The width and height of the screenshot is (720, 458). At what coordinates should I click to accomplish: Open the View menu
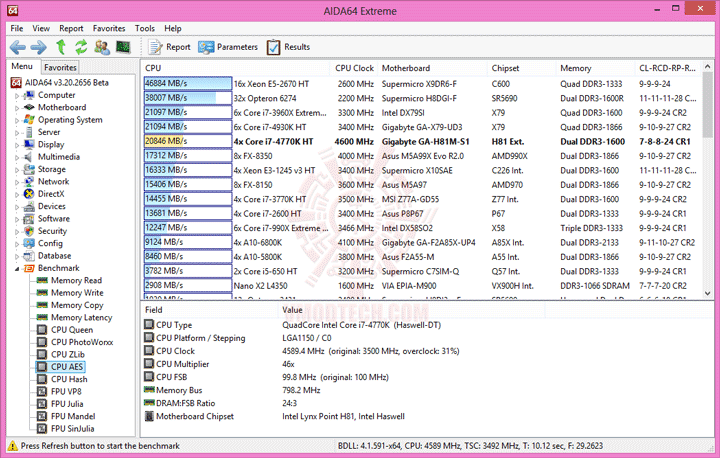(x=41, y=28)
